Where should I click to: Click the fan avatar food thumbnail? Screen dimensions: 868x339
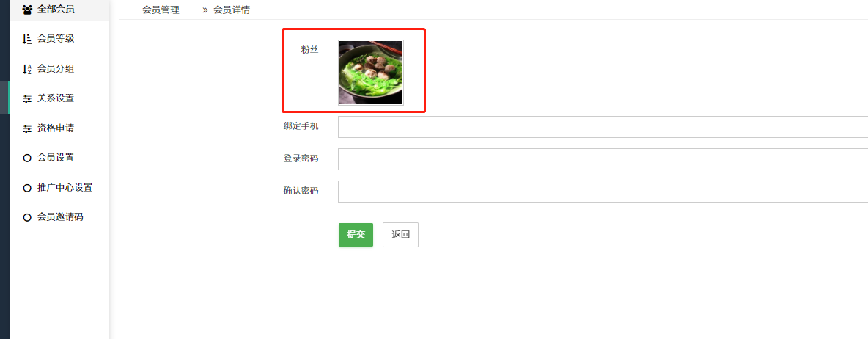371,73
